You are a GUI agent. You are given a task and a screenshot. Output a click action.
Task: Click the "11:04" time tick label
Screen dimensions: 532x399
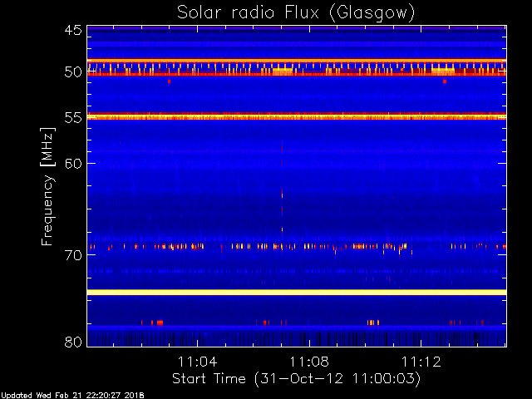(198, 362)
